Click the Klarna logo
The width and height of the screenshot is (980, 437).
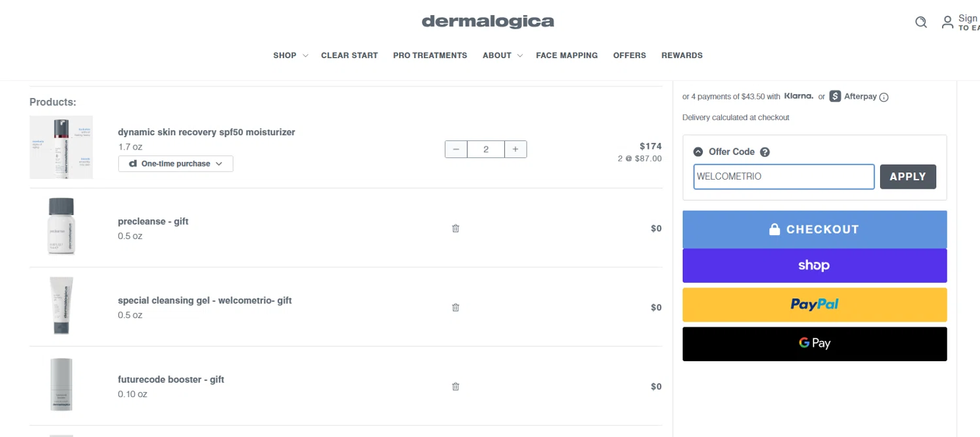coord(798,96)
